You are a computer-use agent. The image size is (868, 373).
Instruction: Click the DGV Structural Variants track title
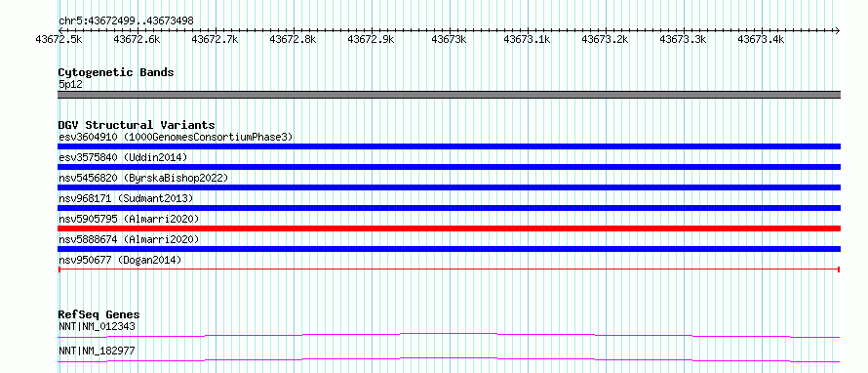click(x=137, y=125)
